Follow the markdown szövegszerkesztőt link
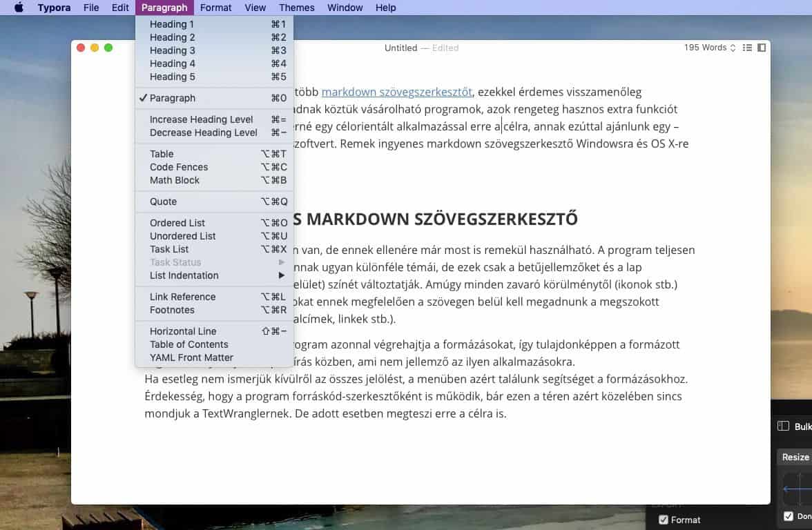The width and height of the screenshot is (812, 530). pyautogui.click(x=396, y=92)
